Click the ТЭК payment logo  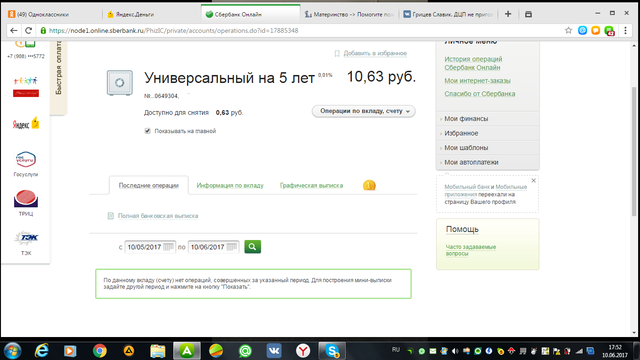click(x=26, y=242)
